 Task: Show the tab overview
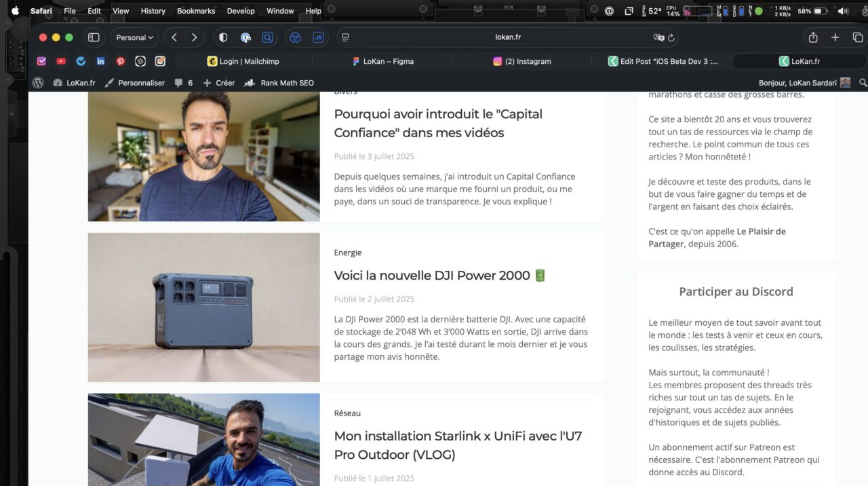pyautogui.click(x=858, y=37)
